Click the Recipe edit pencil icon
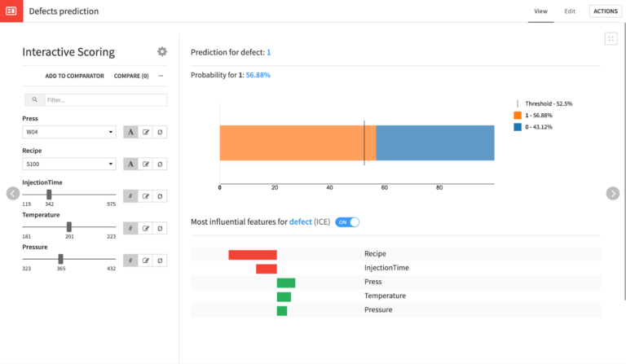 [145, 164]
